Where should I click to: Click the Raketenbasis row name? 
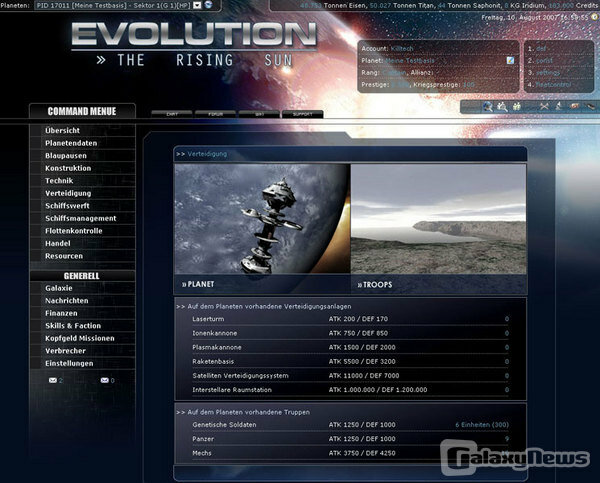tap(213, 361)
